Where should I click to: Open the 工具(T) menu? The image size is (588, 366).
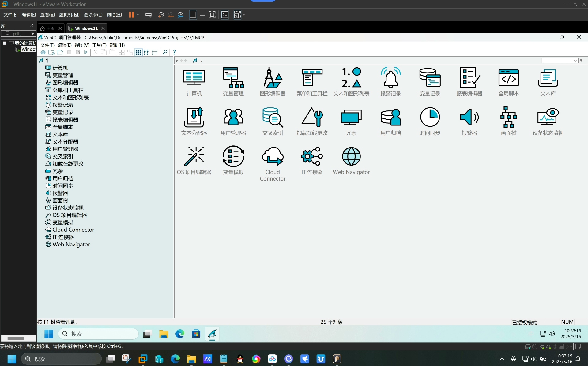(99, 45)
